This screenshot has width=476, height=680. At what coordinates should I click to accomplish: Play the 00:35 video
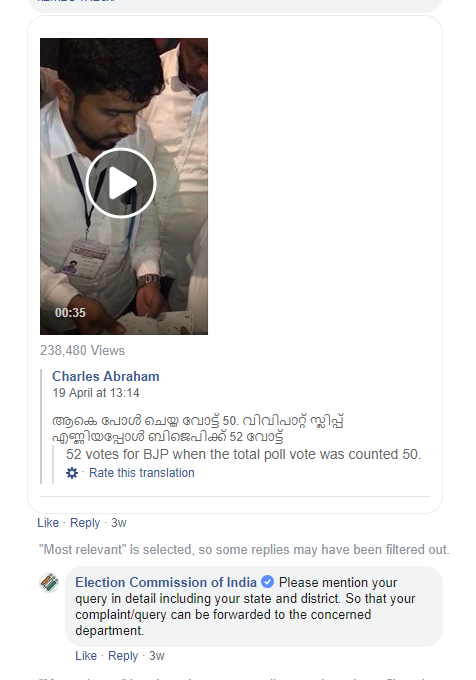coord(121,183)
